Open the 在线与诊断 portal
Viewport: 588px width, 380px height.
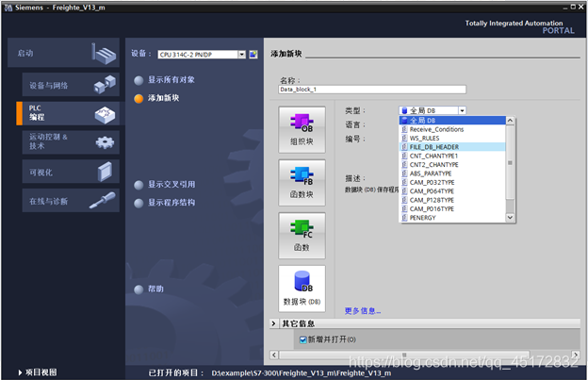[x=71, y=200]
